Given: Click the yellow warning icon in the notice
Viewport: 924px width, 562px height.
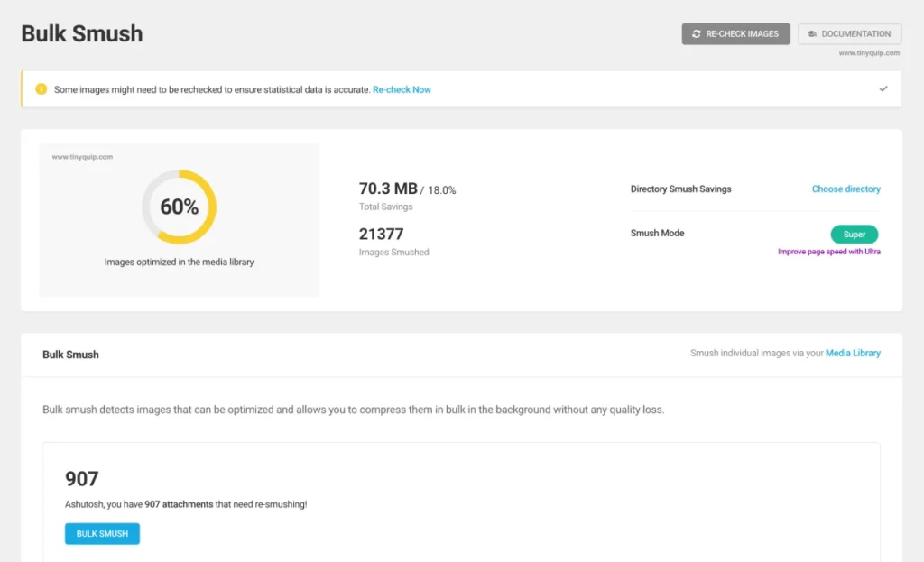Looking at the screenshot, I should pyautogui.click(x=41, y=89).
